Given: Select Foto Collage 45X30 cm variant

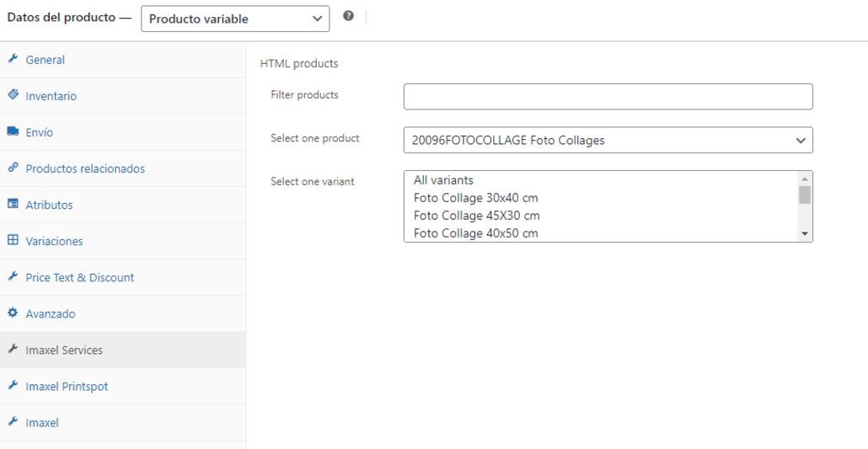Looking at the screenshot, I should [x=476, y=216].
